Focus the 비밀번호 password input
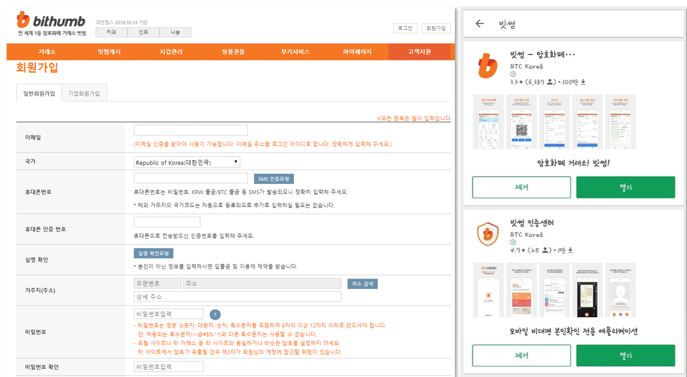The image size is (687, 377). pyautogui.click(x=169, y=314)
